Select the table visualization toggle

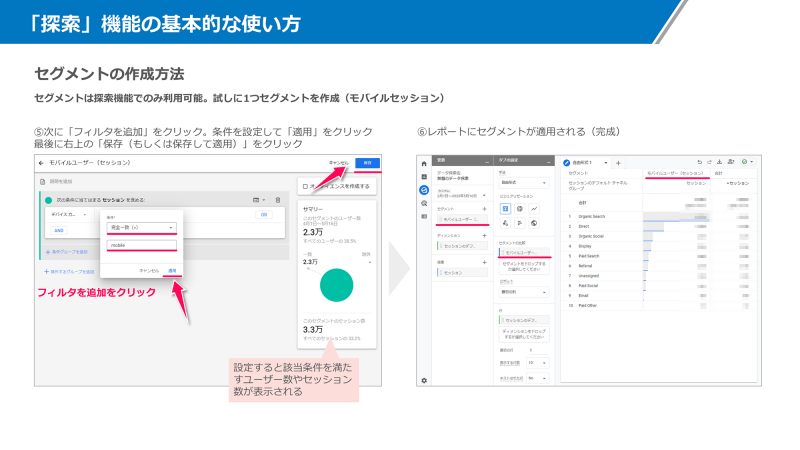coord(505,208)
